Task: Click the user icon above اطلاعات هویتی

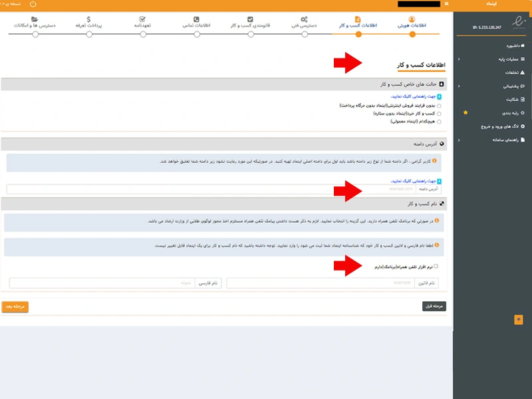Action: click(x=412, y=19)
